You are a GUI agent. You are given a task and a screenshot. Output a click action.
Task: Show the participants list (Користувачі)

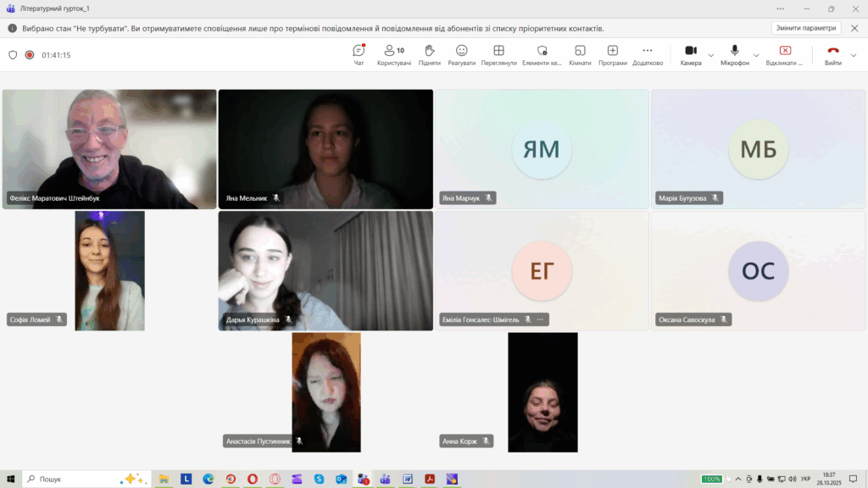click(x=393, y=54)
